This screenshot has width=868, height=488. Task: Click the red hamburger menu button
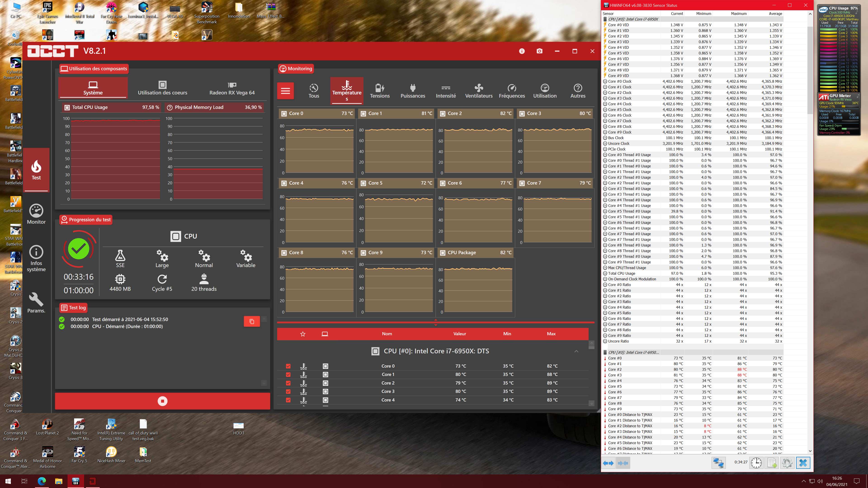(x=285, y=91)
